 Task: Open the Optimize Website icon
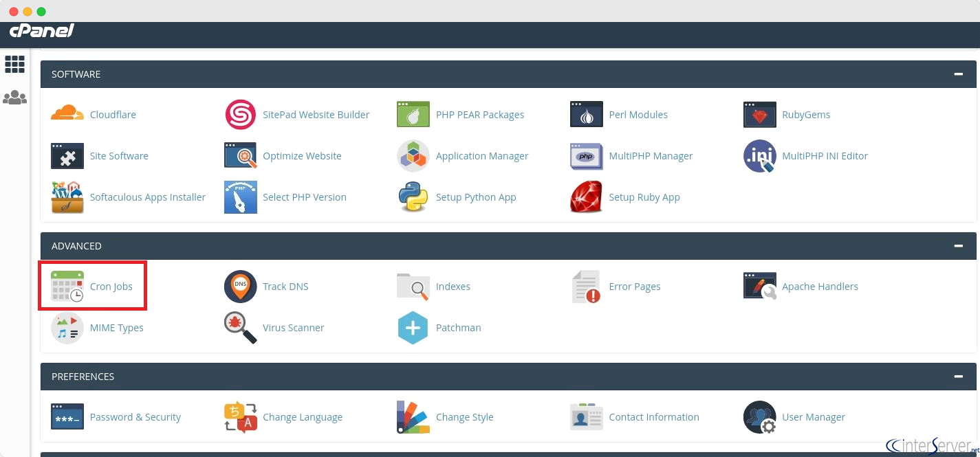tap(241, 155)
